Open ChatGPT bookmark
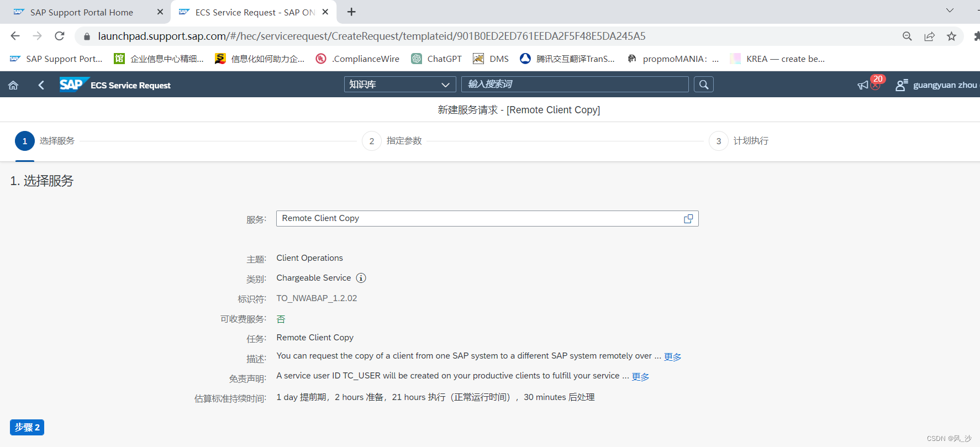This screenshot has width=980, height=447. 436,59
